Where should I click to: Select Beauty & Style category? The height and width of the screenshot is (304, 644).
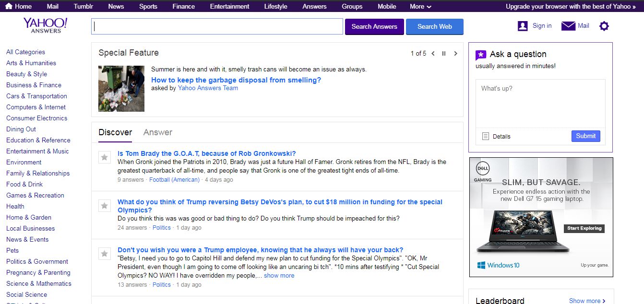pos(26,74)
